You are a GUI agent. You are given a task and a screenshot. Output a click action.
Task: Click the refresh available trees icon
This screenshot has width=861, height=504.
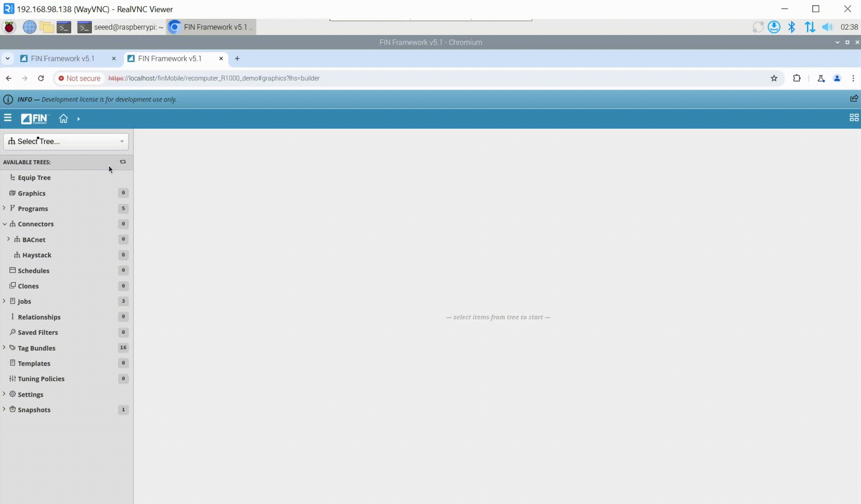coord(123,162)
